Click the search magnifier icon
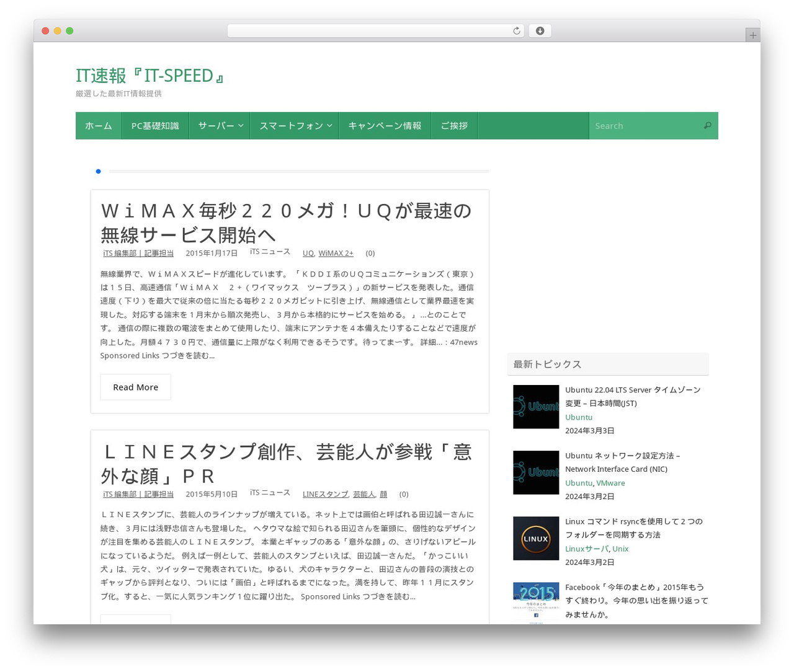The width and height of the screenshot is (794, 672). pos(707,126)
